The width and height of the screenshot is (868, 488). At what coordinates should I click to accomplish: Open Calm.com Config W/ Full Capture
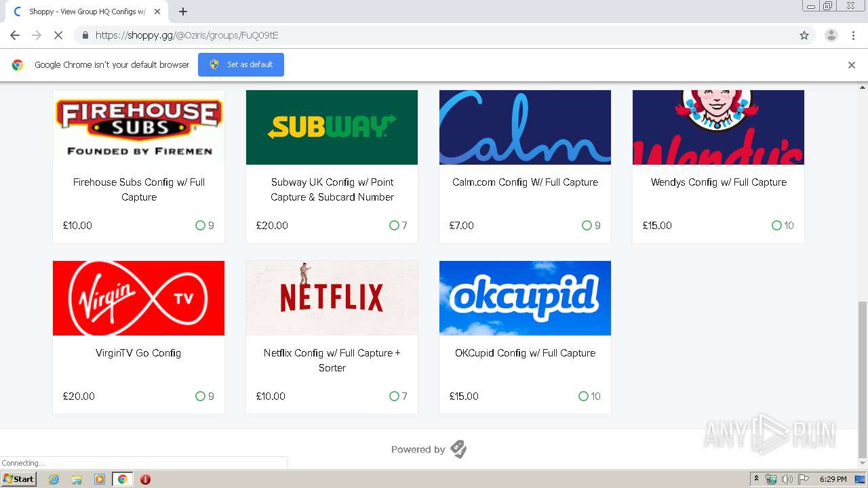526,182
